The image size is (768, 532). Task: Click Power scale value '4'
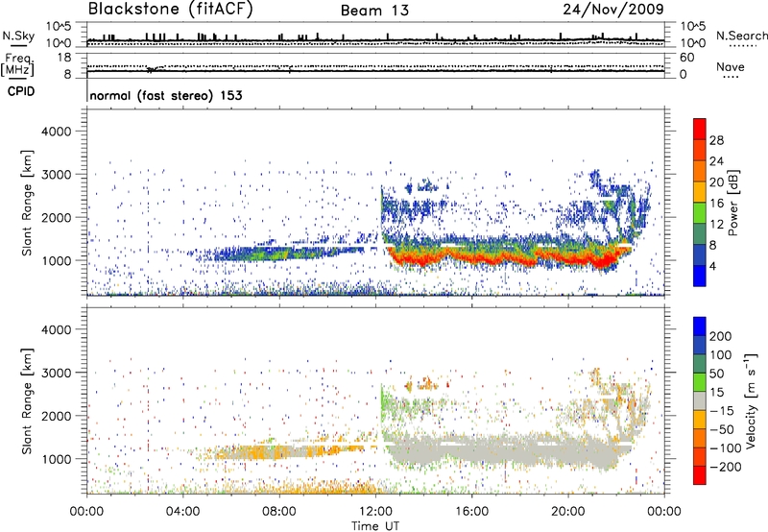(712, 267)
